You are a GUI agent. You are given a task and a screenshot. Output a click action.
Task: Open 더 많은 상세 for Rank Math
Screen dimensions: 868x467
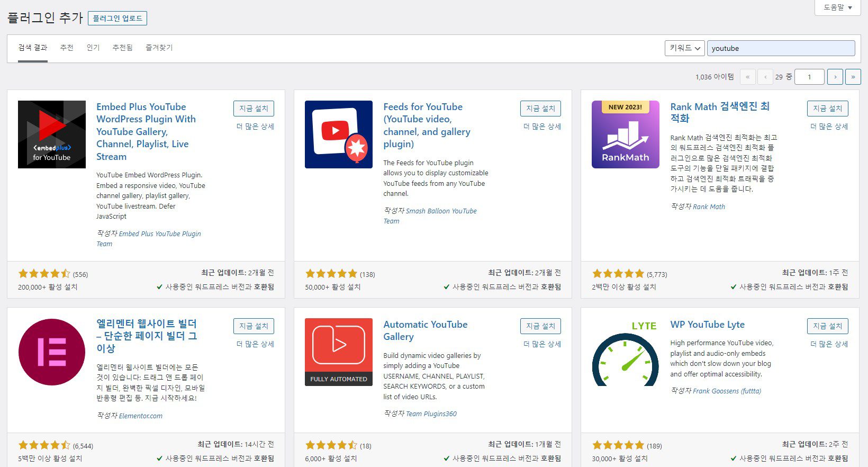point(829,127)
